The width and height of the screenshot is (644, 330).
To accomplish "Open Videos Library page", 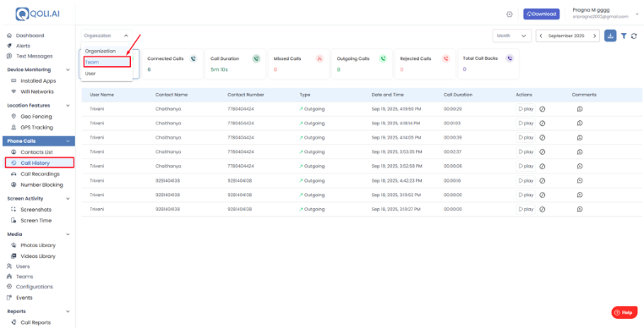I will coord(38,256).
